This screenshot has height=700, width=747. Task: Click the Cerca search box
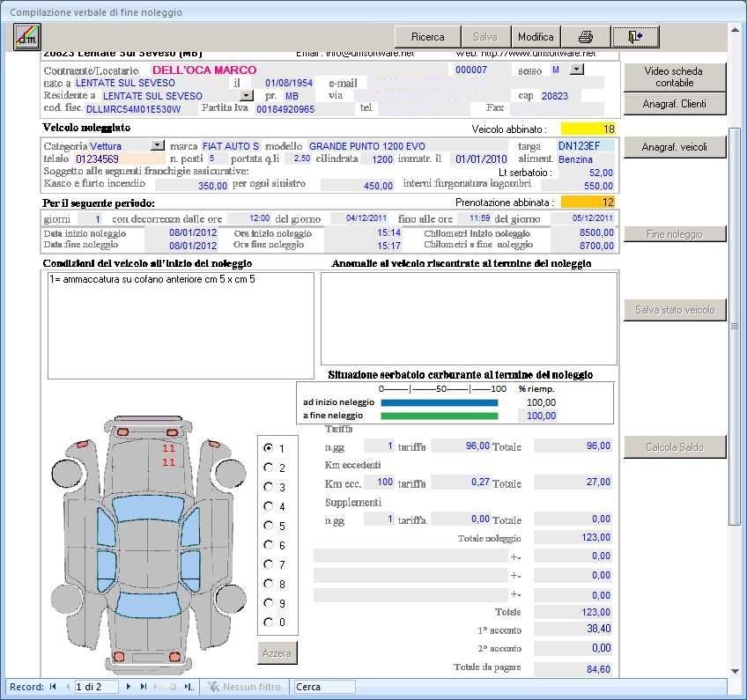pyautogui.click(x=324, y=687)
